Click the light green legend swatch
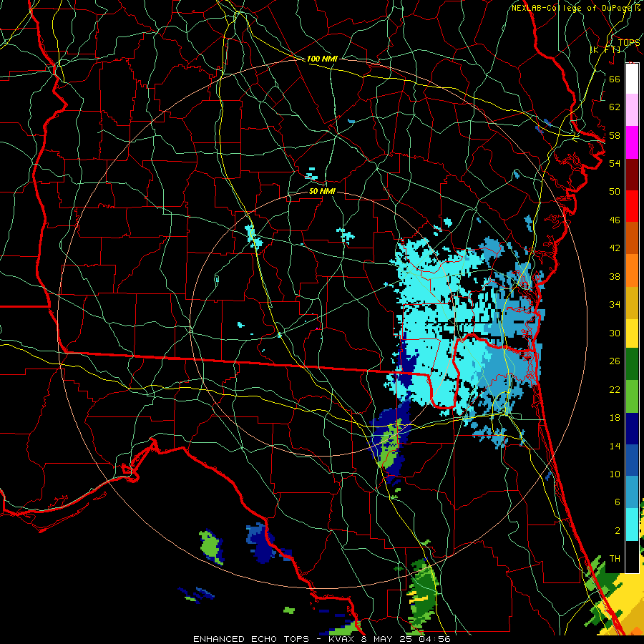This screenshot has width=644, height=644. [632, 396]
